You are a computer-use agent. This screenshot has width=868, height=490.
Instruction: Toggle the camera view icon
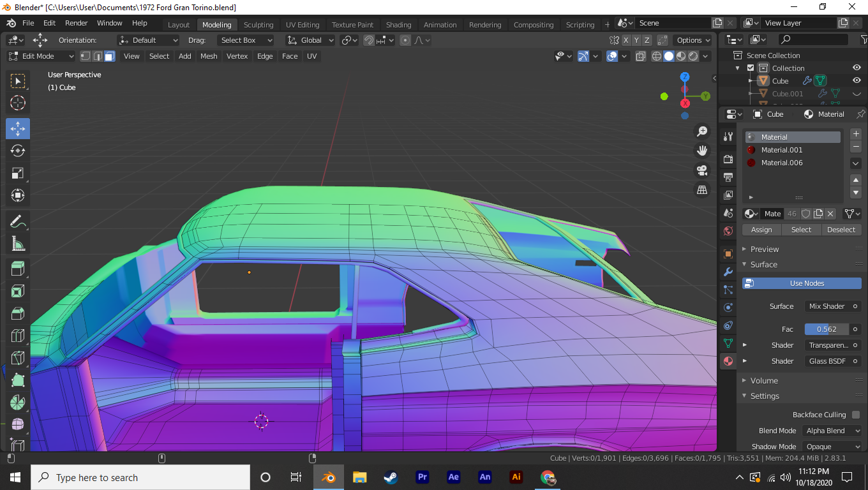702,170
